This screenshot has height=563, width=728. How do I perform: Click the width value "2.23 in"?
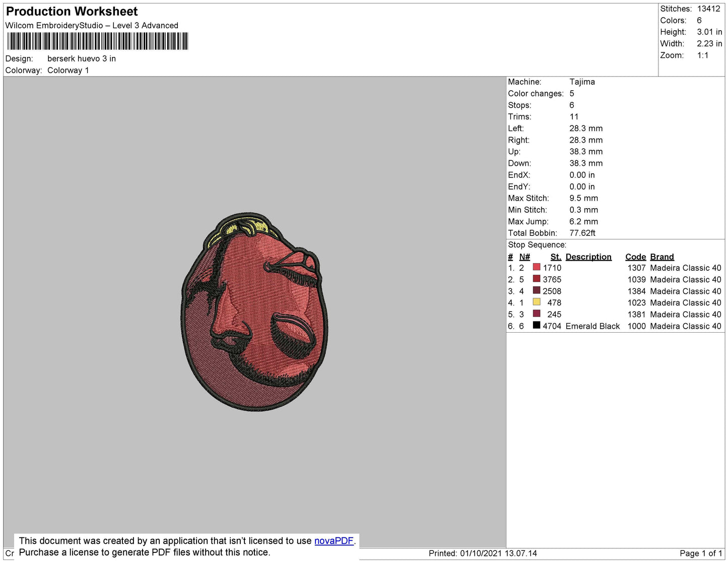709,43
